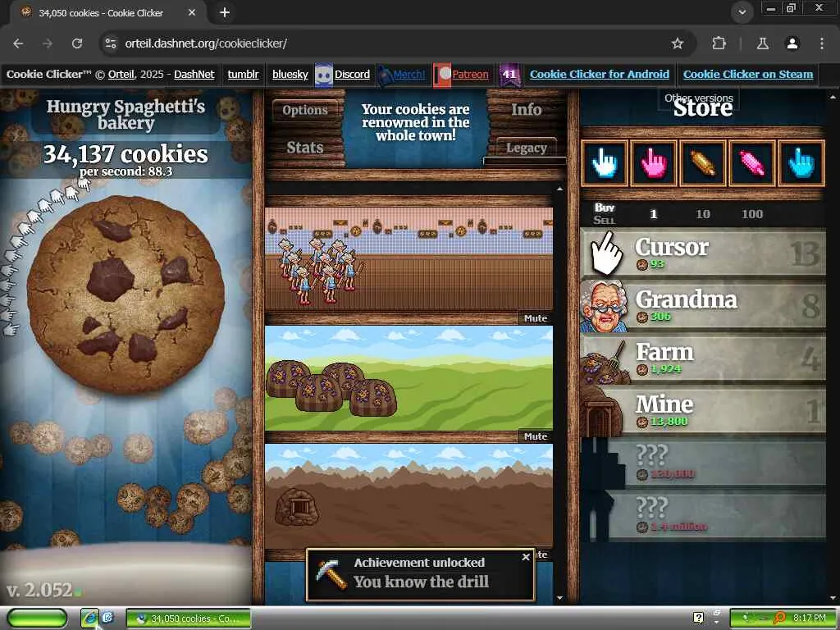Image resolution: width=840 pixels, height=630 pixels.
Task: Switch store to Sell mode
Action: click(x=605, y=220)
